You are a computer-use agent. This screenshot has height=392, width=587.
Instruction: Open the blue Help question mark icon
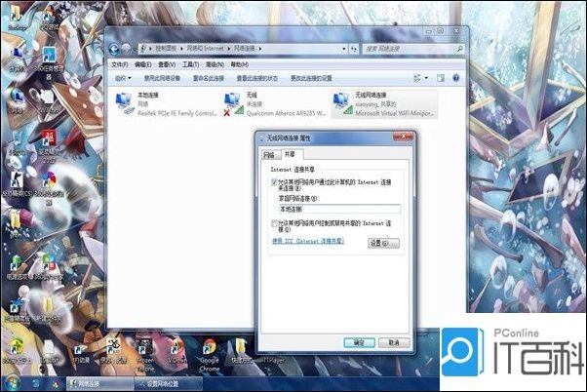click(455, 78)
